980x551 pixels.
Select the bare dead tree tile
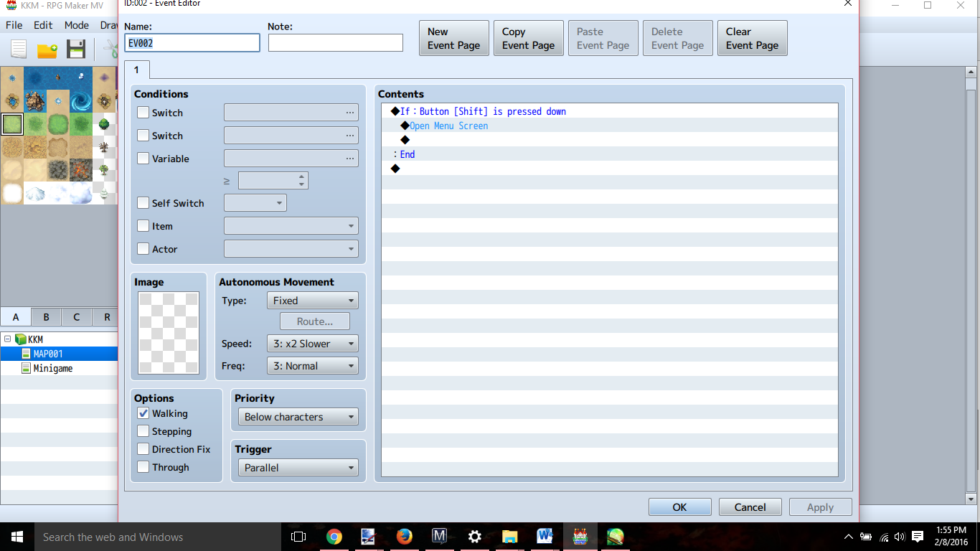point(104,147)
